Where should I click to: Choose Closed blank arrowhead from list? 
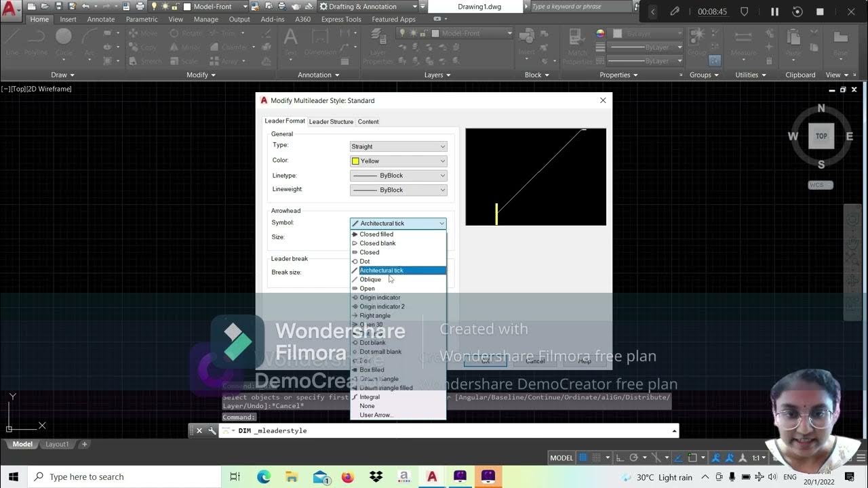(398, 243)
